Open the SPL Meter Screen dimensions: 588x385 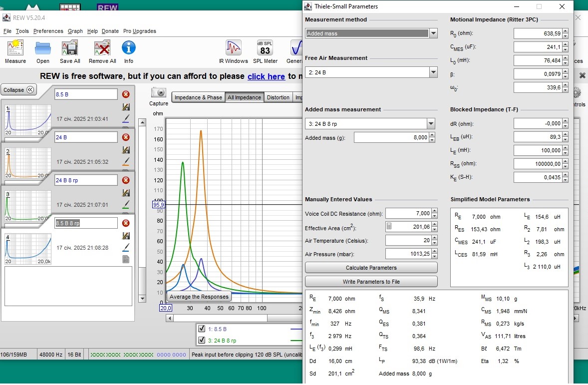265,48
